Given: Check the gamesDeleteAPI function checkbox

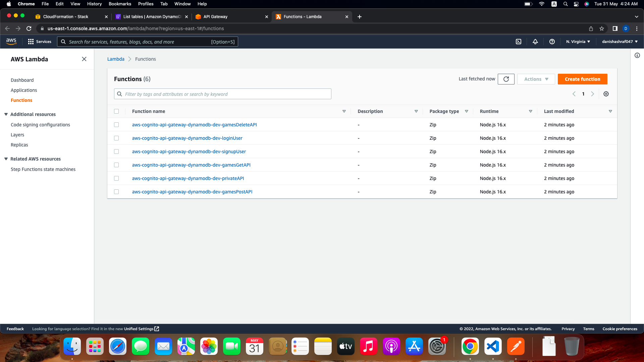Looking at the screenshot, I should pos(116,125).
